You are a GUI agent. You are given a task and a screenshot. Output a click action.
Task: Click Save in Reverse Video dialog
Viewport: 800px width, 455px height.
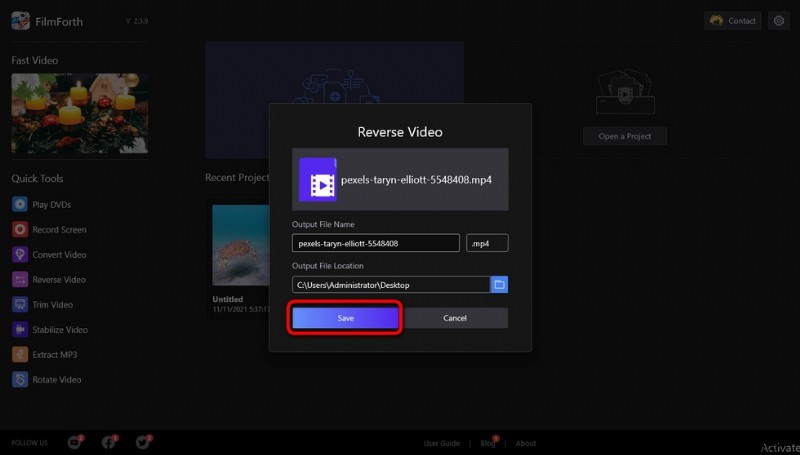[x=345, y=318]
